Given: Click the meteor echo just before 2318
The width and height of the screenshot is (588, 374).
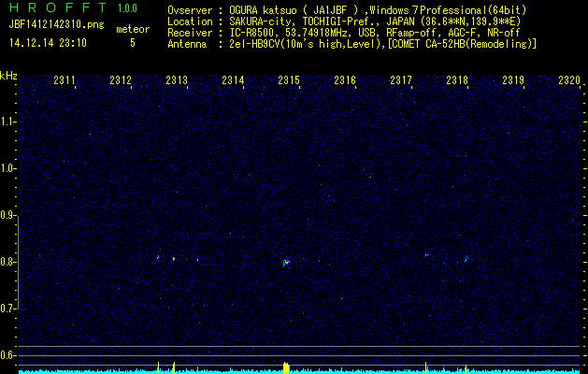Looking at the screenshot, I should pos(466,259).
